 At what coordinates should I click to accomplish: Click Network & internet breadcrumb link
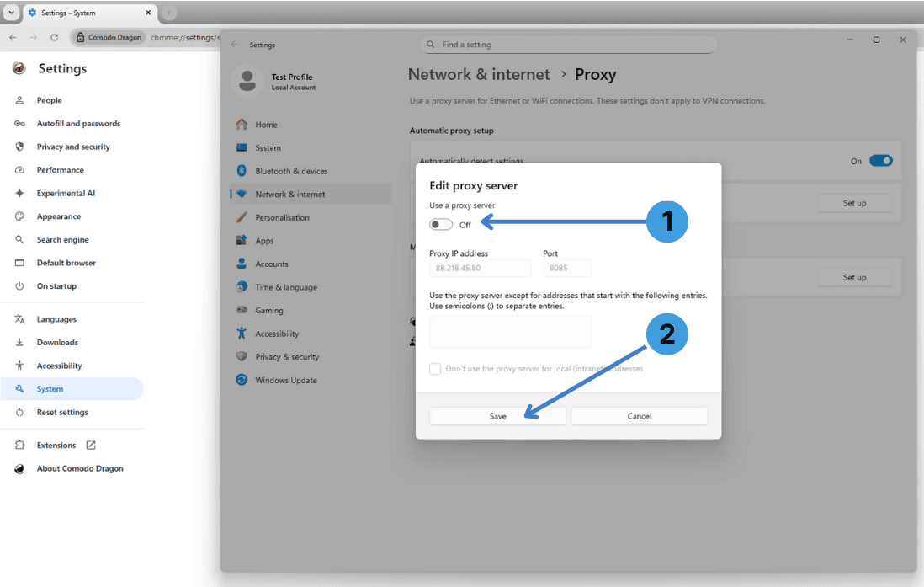pos(479,74)
